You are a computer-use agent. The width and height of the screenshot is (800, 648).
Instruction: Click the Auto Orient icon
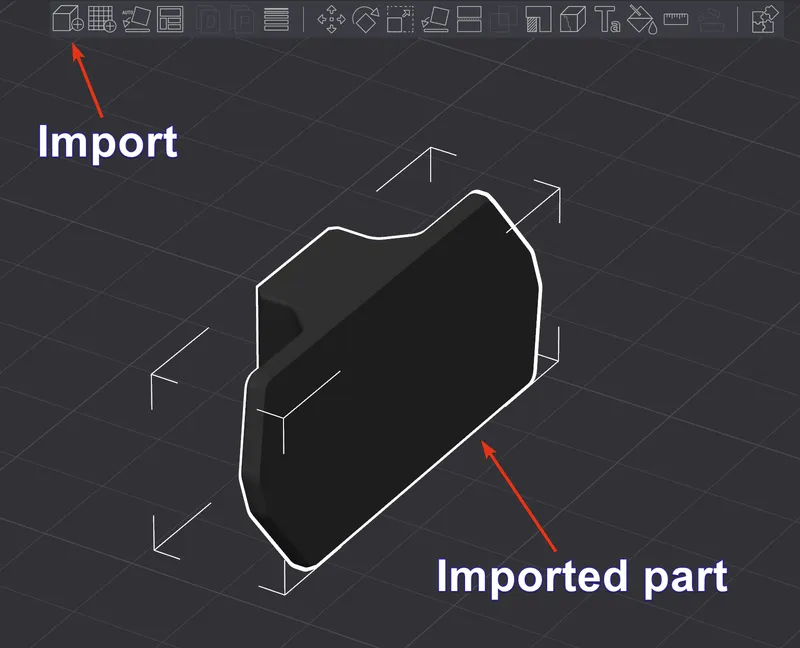pyautogui.click(x=136, y=19)
